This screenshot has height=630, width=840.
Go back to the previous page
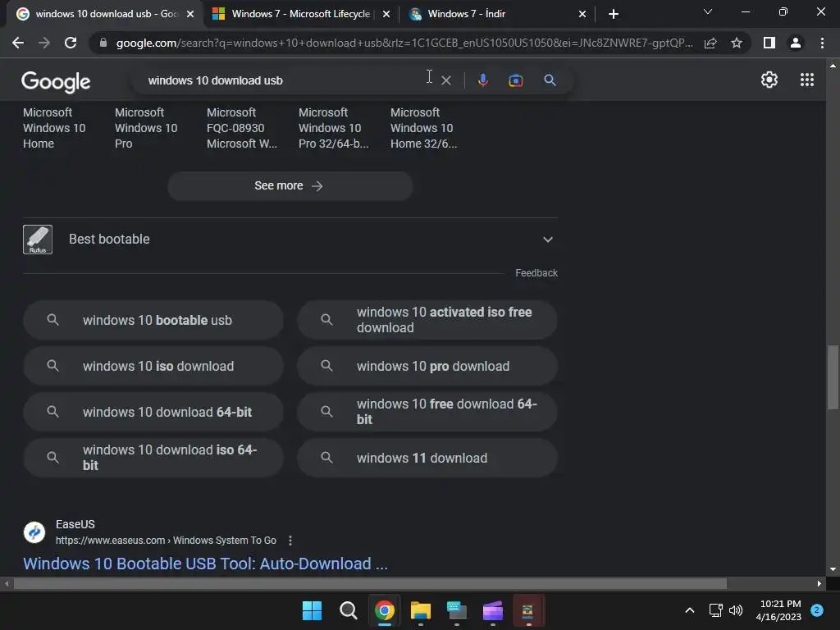pyautogui.click(x=18, y=43)
